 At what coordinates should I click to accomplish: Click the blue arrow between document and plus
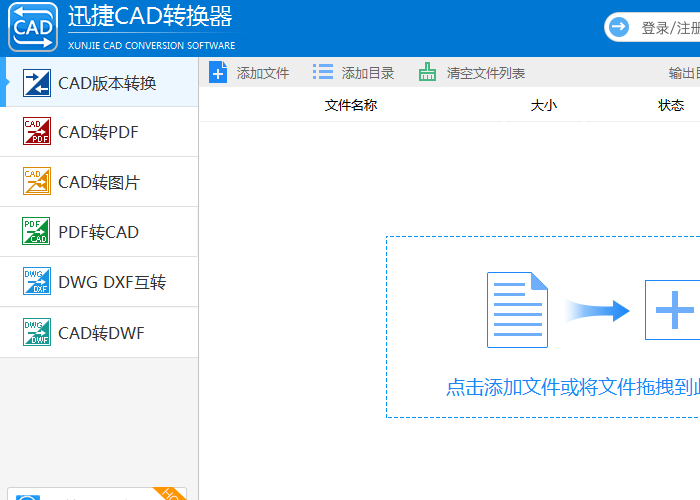597,311
